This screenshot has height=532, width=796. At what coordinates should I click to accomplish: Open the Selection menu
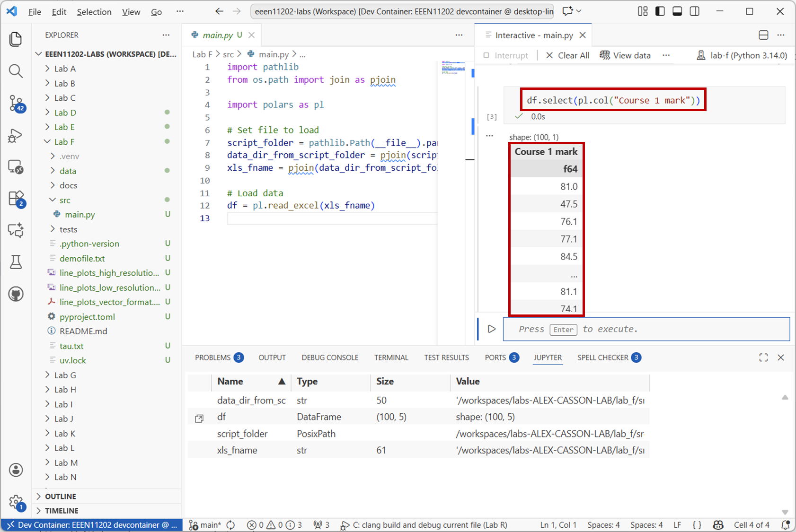pyautogui.click(x=94, y=12)
